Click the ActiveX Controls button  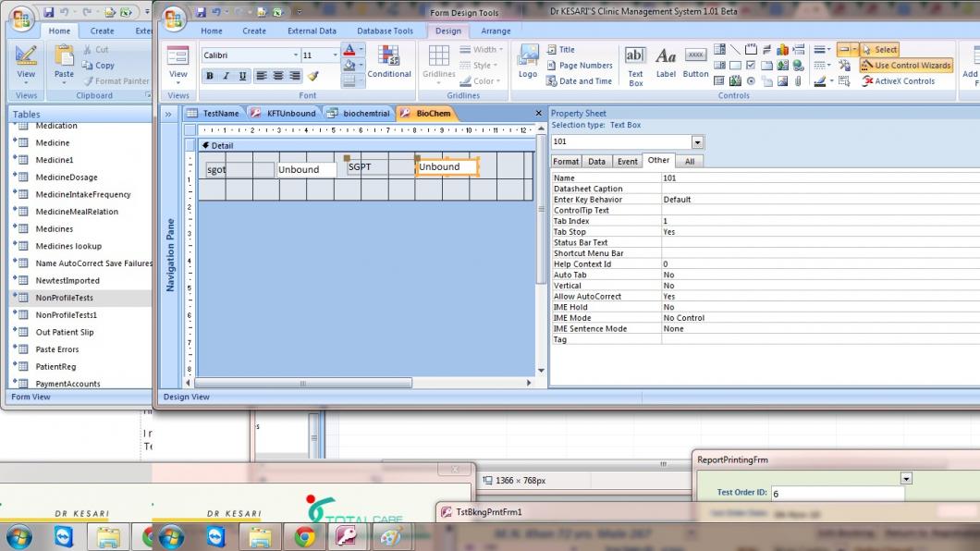[899, 81]
